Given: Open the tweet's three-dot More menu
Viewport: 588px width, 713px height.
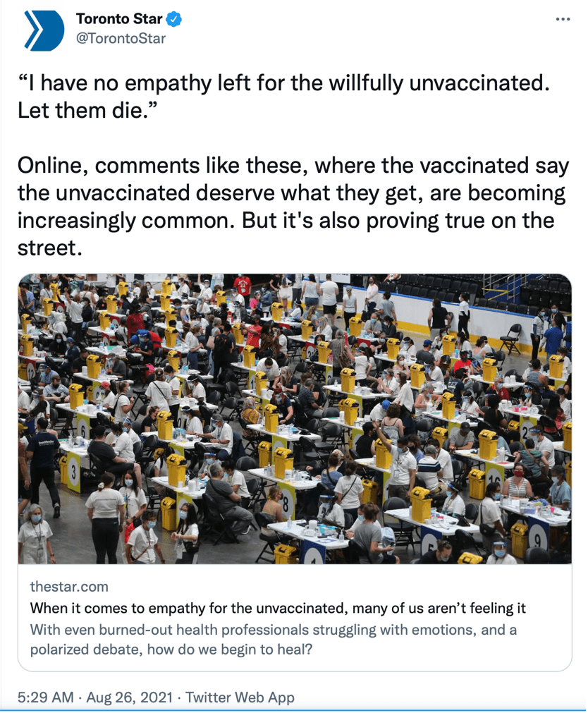Looking at the screenshot, I should point(562,19).
